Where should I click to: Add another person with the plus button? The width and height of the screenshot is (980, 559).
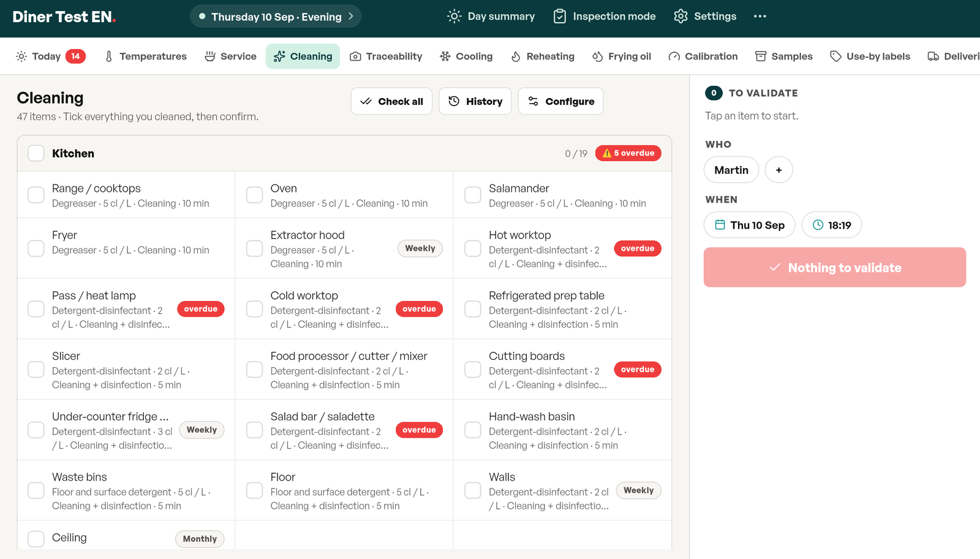[x=779, y=170]
